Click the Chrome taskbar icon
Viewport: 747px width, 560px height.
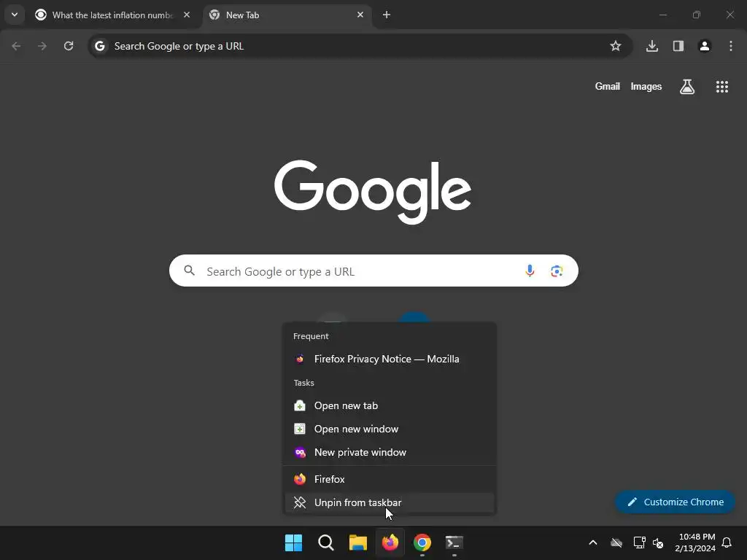(422, 542)
